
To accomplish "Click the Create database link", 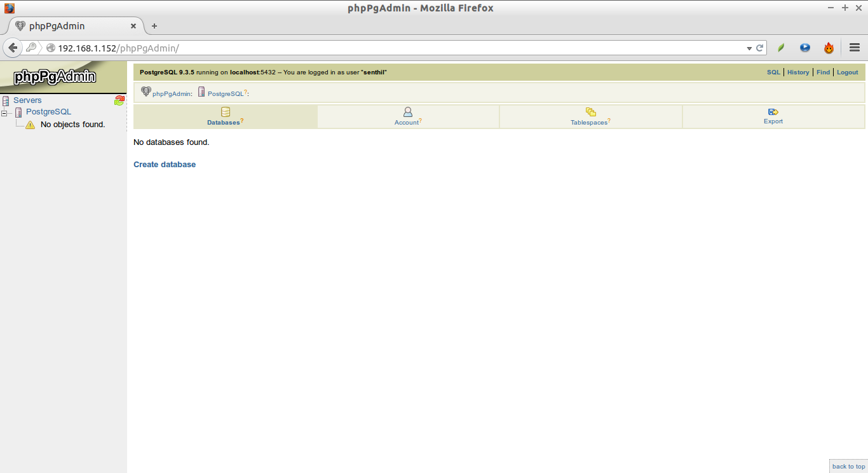I will [x=165, y=165].
